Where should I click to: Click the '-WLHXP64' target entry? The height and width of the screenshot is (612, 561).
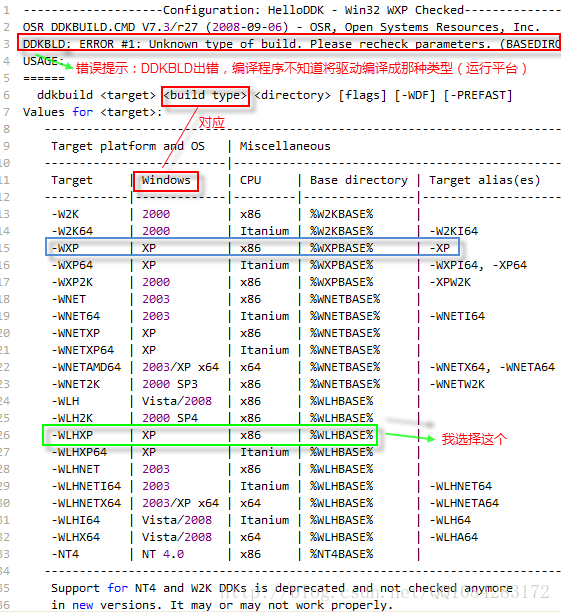[79, 452]
